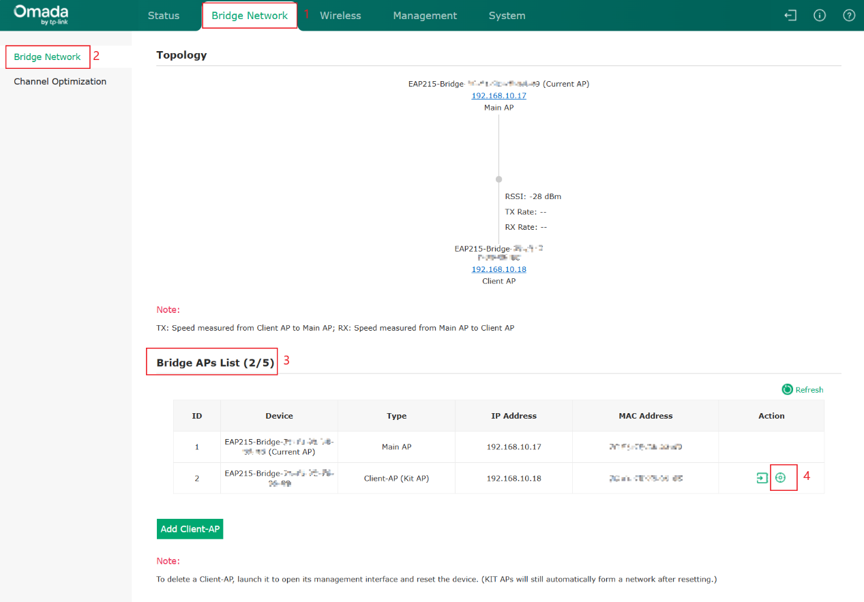Click the RSSI -28 dBm value
This screenshot has height=602, width=864.
(x=533, y=196)
